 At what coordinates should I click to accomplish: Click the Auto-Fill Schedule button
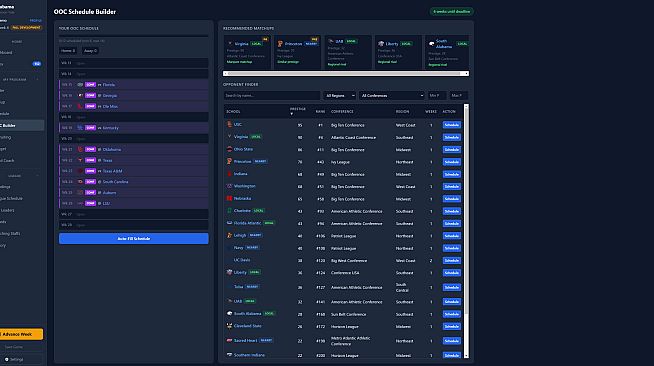tap(133, 238)
